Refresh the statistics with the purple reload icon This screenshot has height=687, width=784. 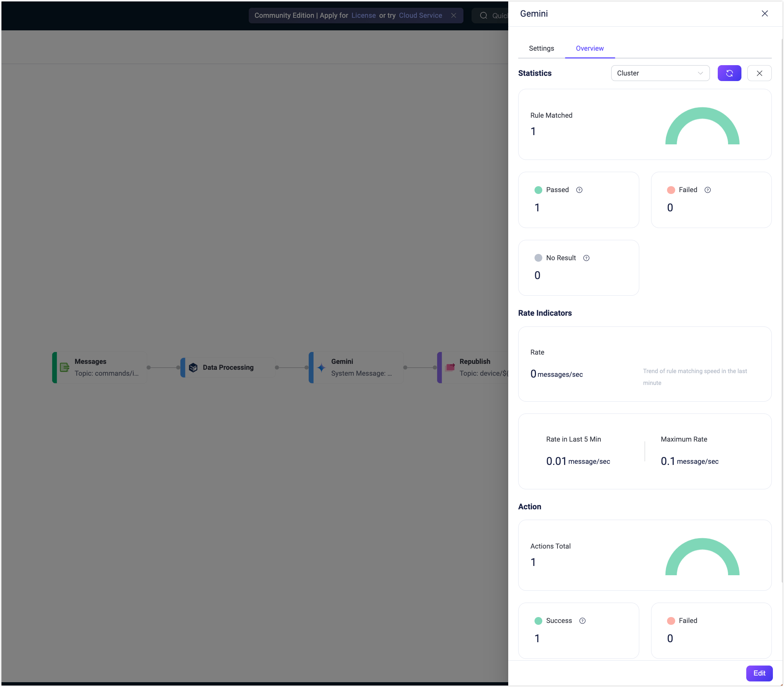[x=729, y=73]
